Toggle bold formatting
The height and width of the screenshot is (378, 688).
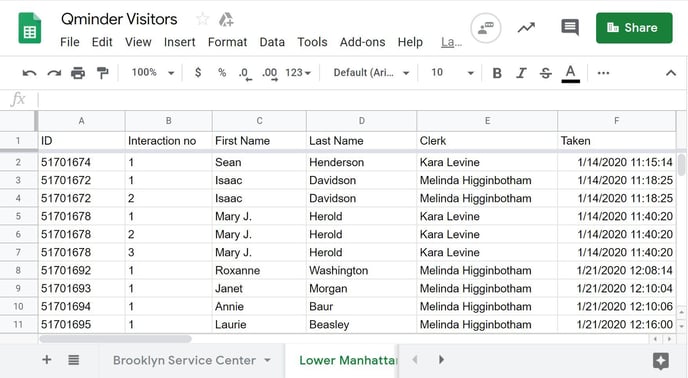coord(497,73)
